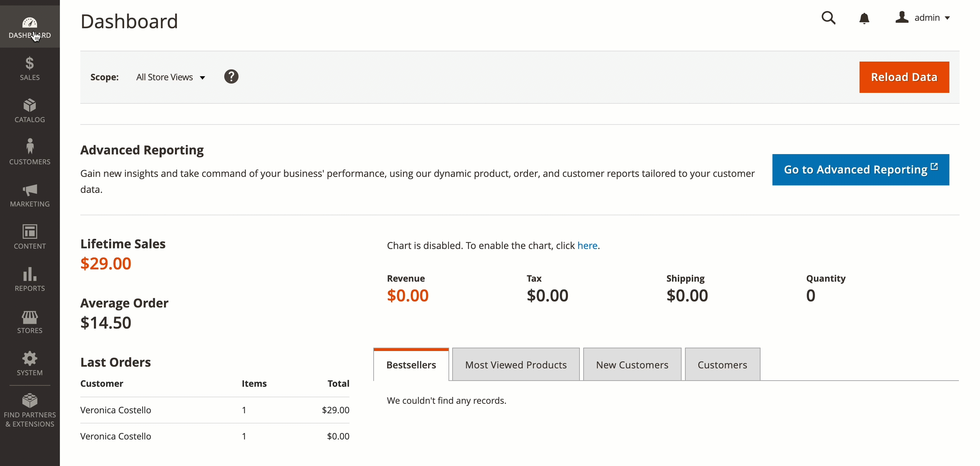
Task: Click the admin user avatar icon
Action: [902, 17]
